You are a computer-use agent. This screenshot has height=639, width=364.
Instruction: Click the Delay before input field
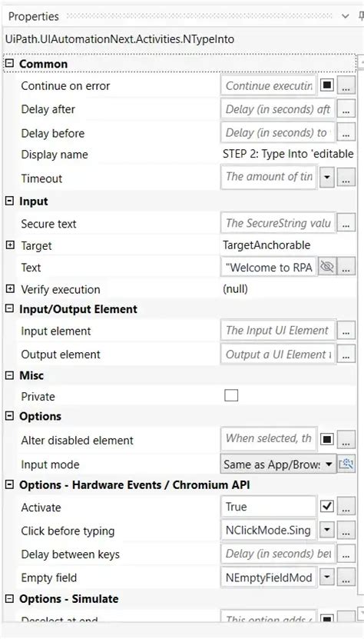coord(278,133)
